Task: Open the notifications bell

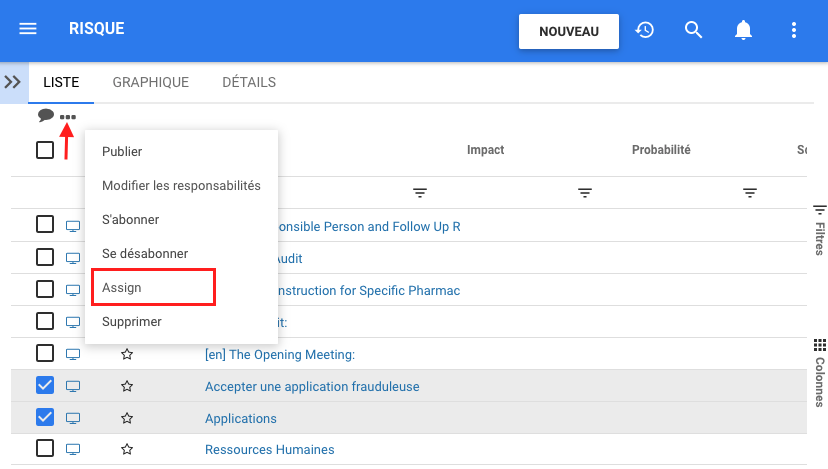Action: (743, 30)
